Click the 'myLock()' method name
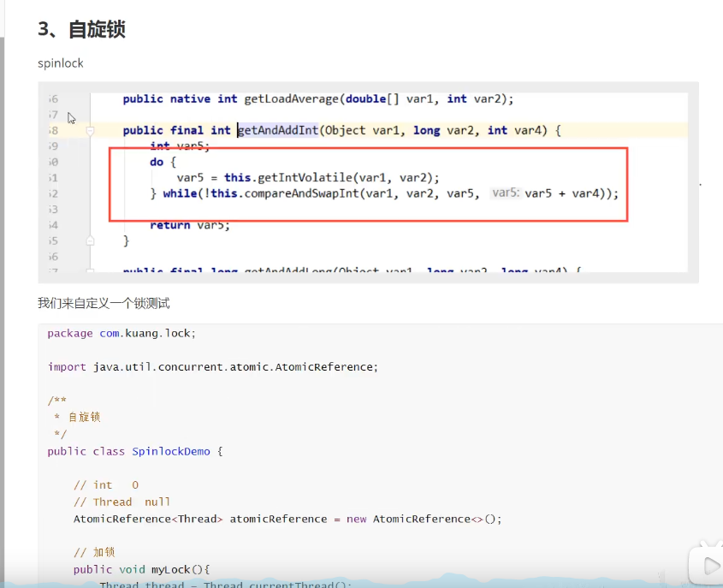 (177, 569)
